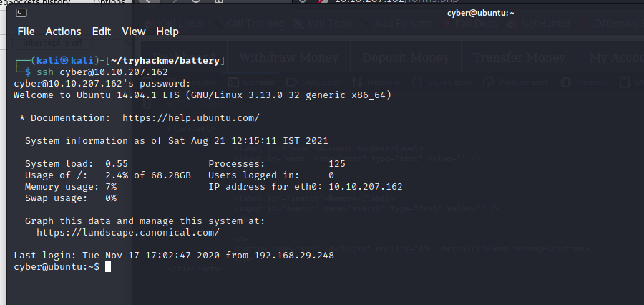Open the File menu

point(26,32)
